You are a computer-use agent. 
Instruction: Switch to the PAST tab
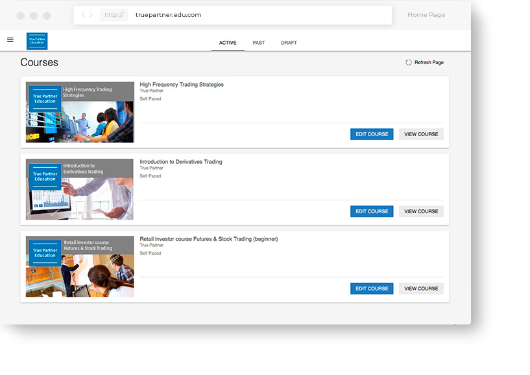(259, 43)
